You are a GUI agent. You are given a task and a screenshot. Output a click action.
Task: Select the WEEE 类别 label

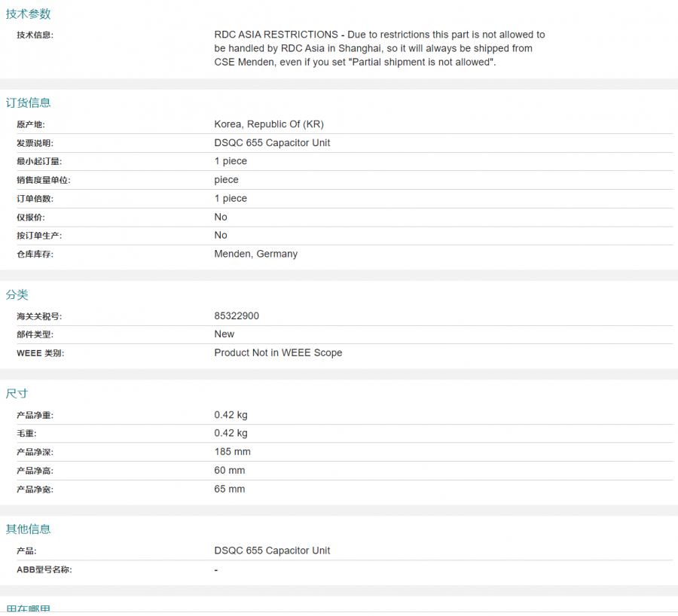point(40,353)
